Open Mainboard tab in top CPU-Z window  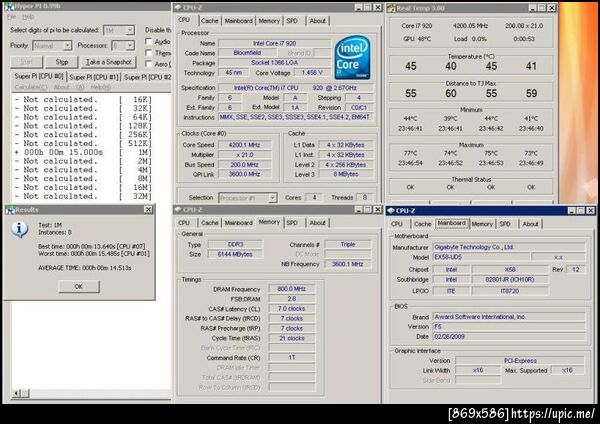[238, 21]
